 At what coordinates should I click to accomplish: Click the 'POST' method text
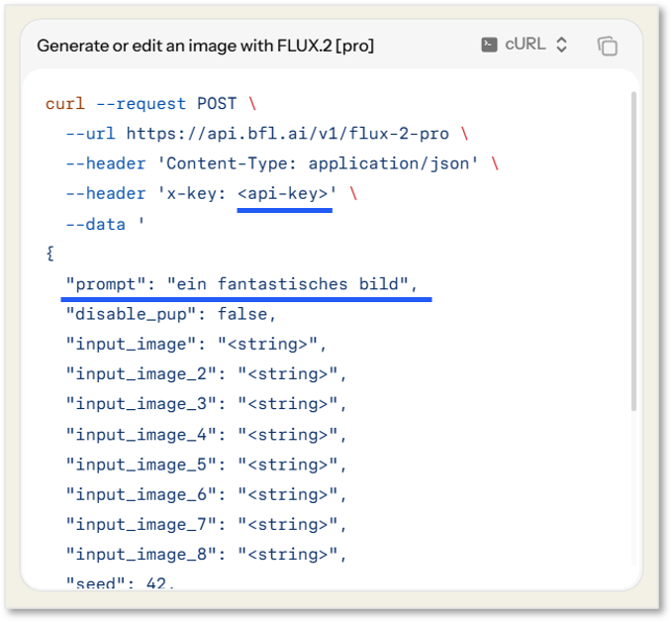tap(217, 104)
